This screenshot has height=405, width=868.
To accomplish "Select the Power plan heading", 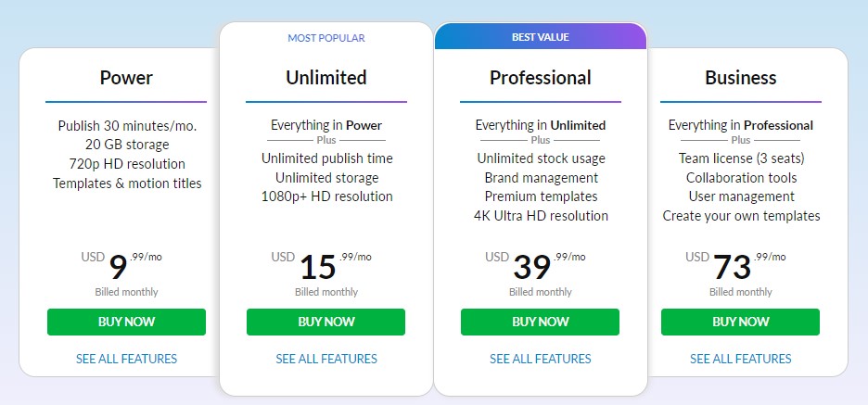I will 126,78.
